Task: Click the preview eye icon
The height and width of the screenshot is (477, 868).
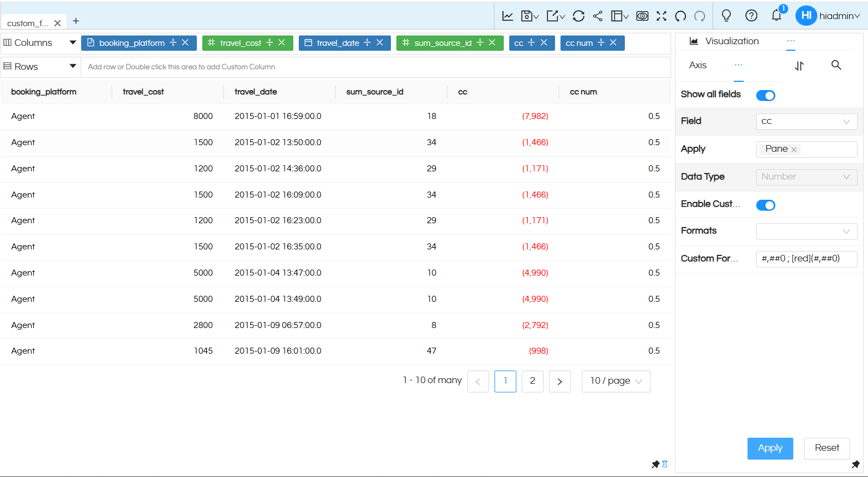Action: pyautogui.click(x=642, y=16)
